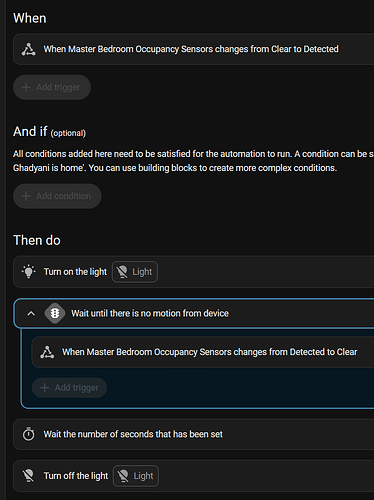Click the lightbulb icon beside Turn on the light
The image size is (374, 500).
(x=29, y=272)
